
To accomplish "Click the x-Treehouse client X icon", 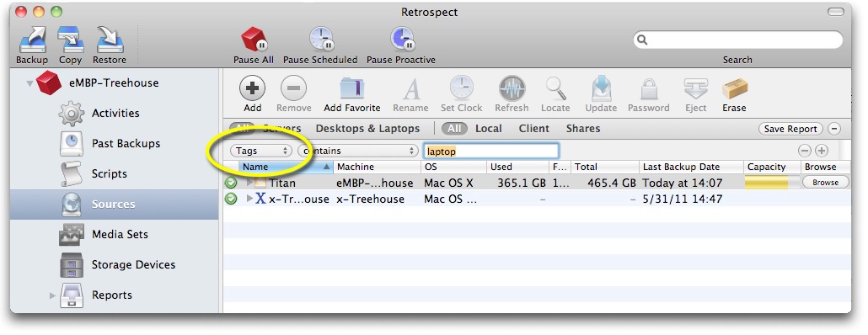I will point(260,199).
